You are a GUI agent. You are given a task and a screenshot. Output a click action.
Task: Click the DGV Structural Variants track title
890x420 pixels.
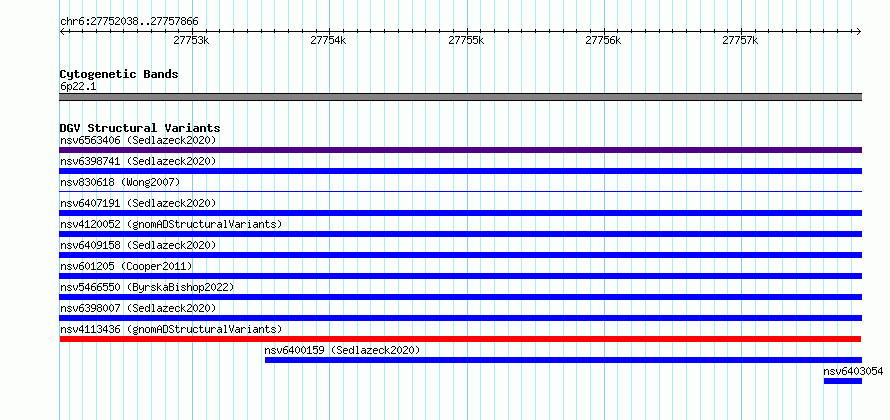(140, 128)
